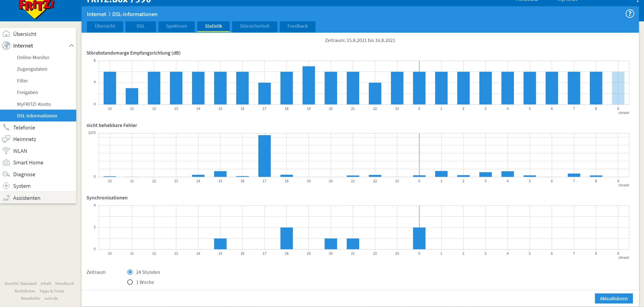
Task: Select the 1 Woche radio button
Action: coord(130,282)
